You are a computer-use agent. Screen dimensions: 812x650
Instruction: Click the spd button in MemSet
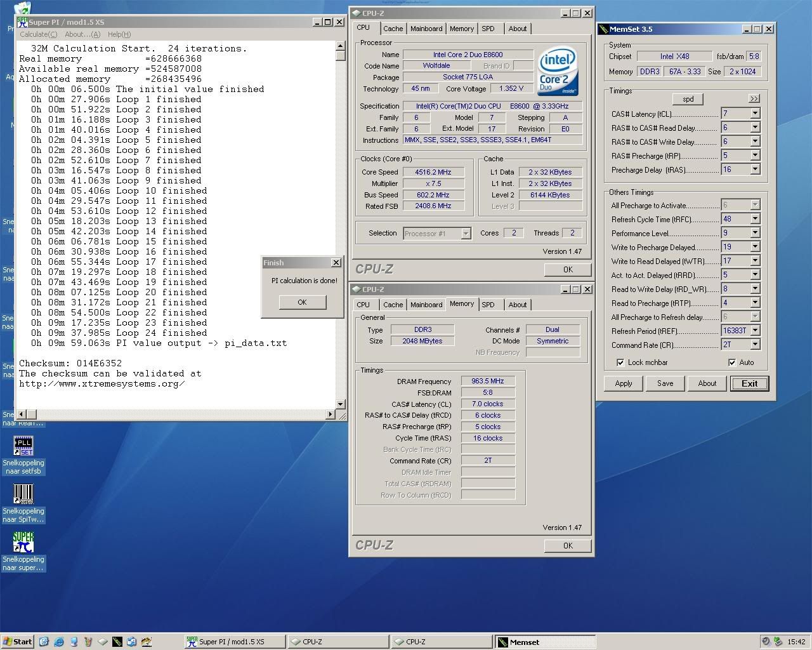click(688, 99)
